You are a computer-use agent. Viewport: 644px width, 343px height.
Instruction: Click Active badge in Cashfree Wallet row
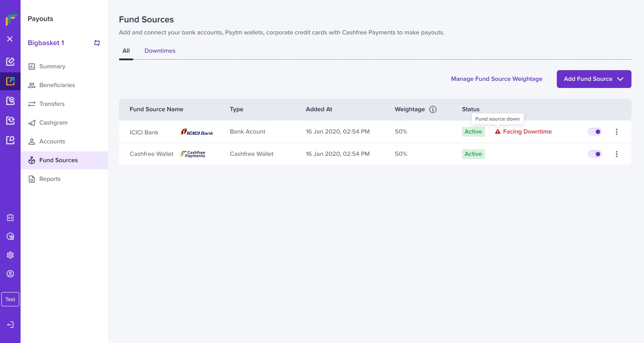(x=473, y=154)
